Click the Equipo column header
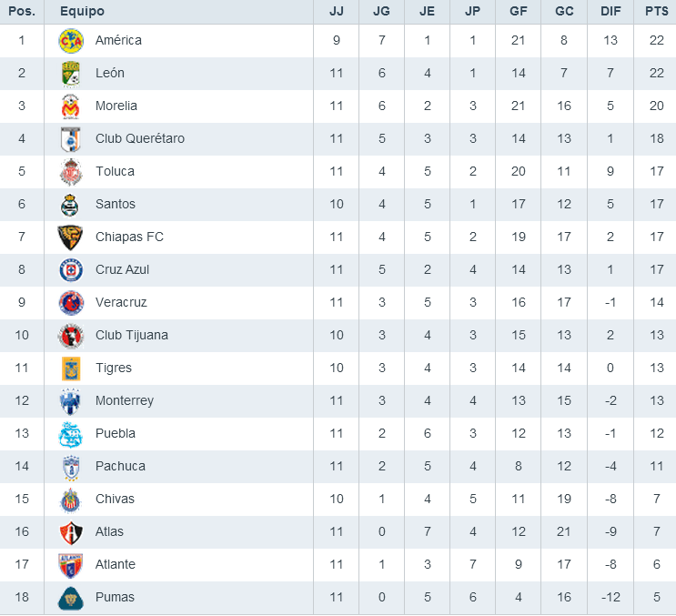Screen dimensions: 676x616 tap(82, 11)
